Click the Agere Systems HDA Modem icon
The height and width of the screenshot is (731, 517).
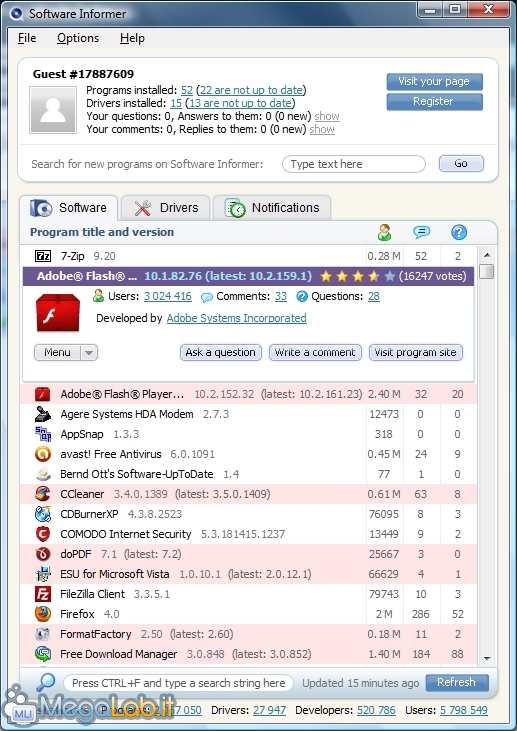[x=43, y=414]
